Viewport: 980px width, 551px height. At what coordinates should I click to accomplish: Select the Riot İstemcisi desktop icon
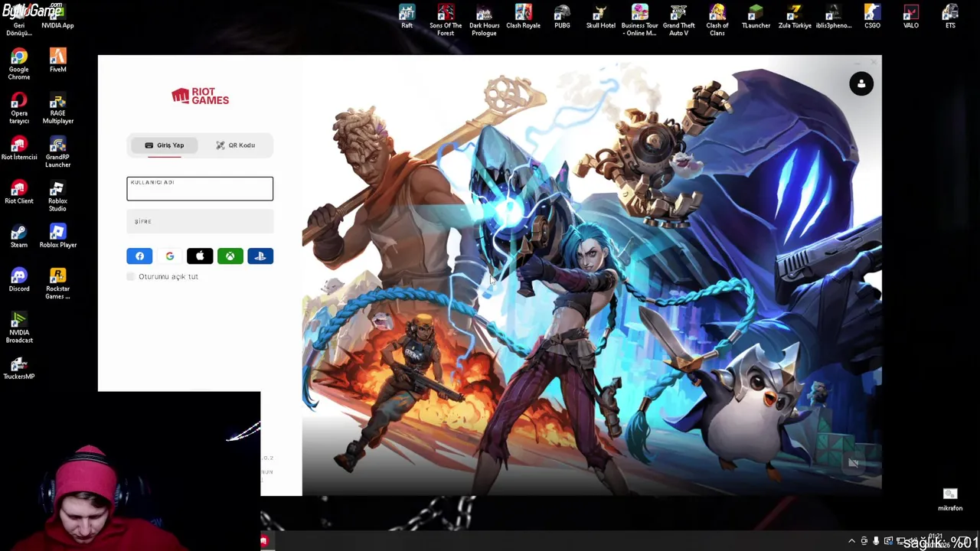point(19,148)
